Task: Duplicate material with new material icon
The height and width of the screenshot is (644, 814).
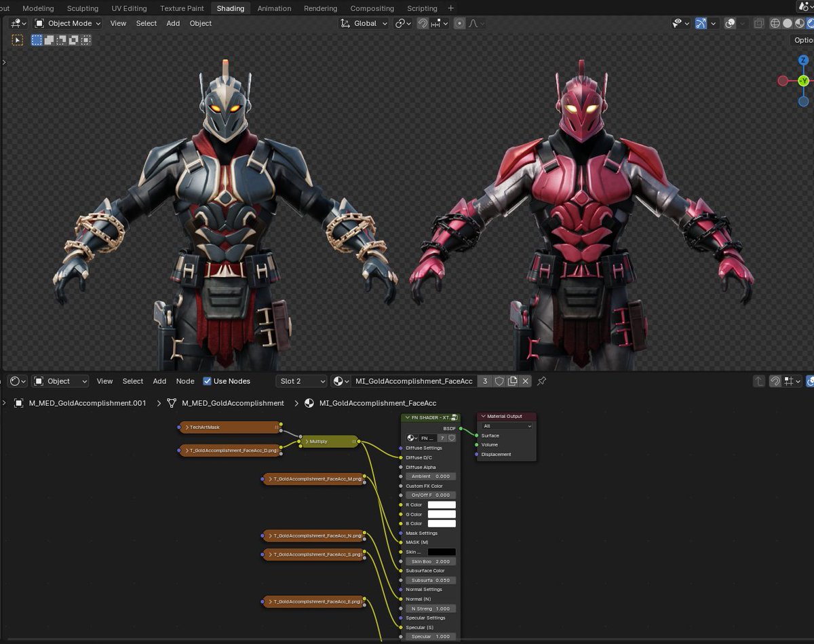Action: 512,381
